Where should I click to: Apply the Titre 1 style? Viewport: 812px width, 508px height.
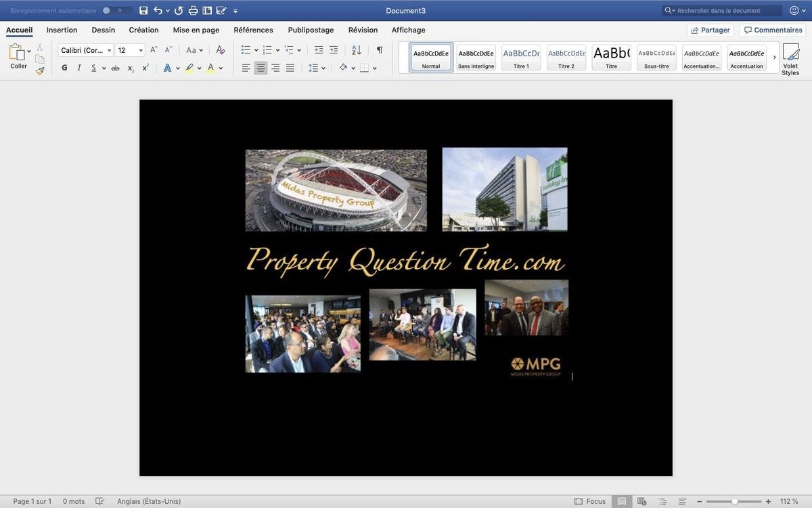pos(521,58)
